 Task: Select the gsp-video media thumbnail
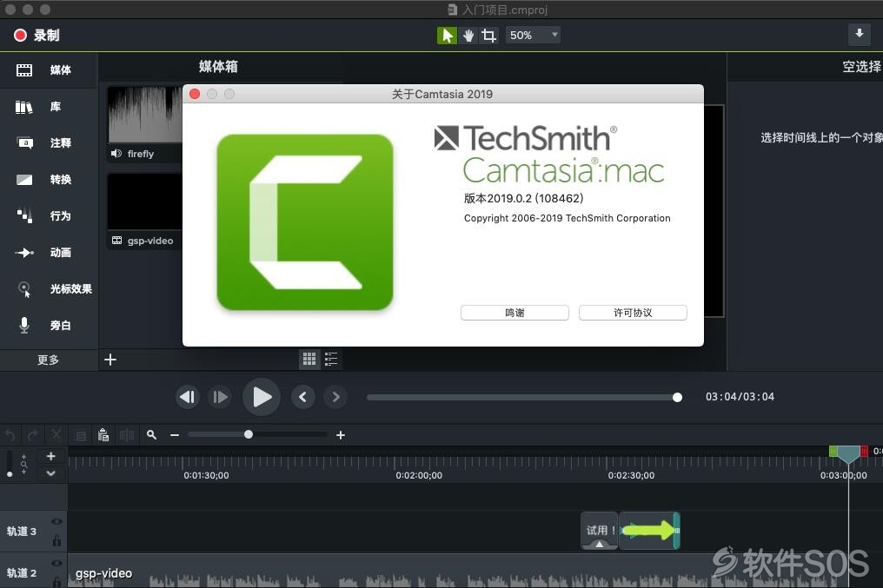pyautogui.click(x=145, y=202)
